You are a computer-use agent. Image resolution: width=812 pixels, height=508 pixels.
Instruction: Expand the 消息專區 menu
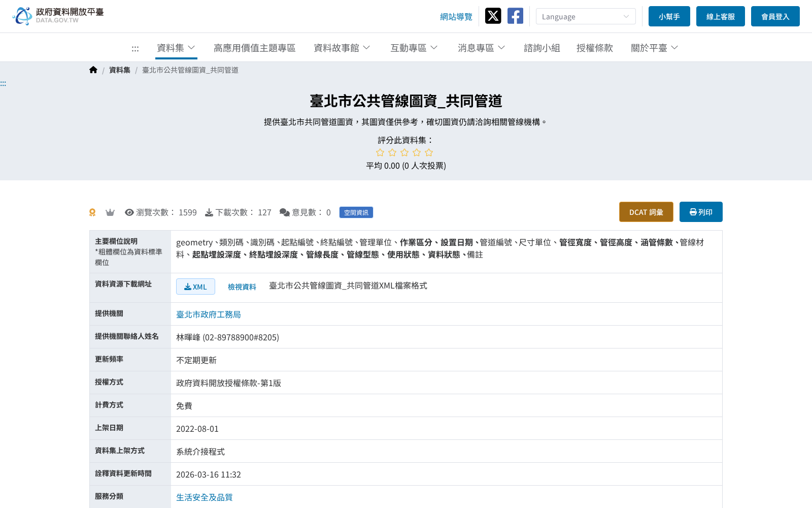click(x=481, y=48)
